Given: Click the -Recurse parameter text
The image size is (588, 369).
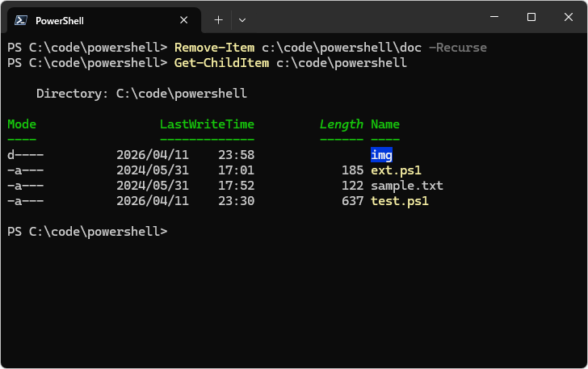Looking at the screenshot, I should [458, 48].
